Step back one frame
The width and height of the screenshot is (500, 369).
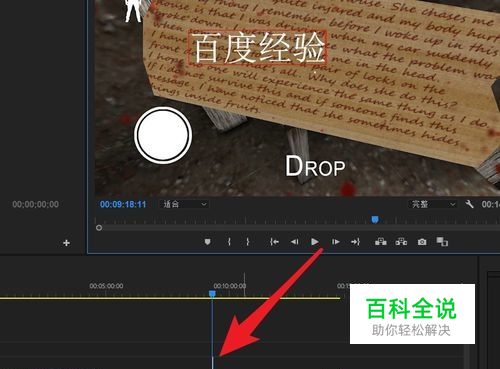(x=294, y=242)
